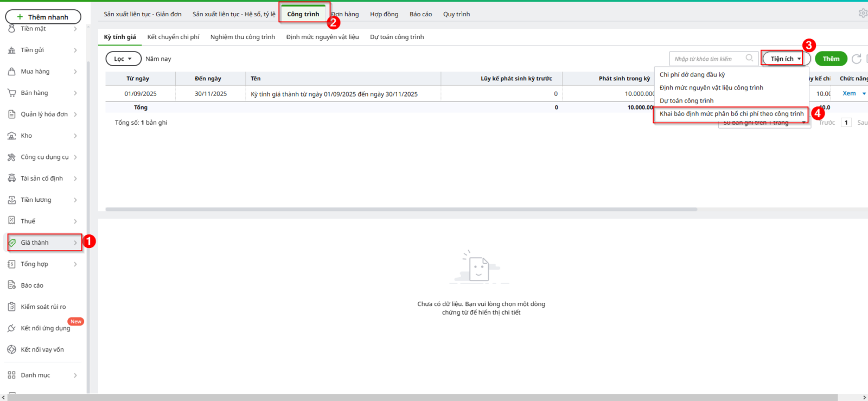Click the Tài sản cố định icon

tap(11, 179)
